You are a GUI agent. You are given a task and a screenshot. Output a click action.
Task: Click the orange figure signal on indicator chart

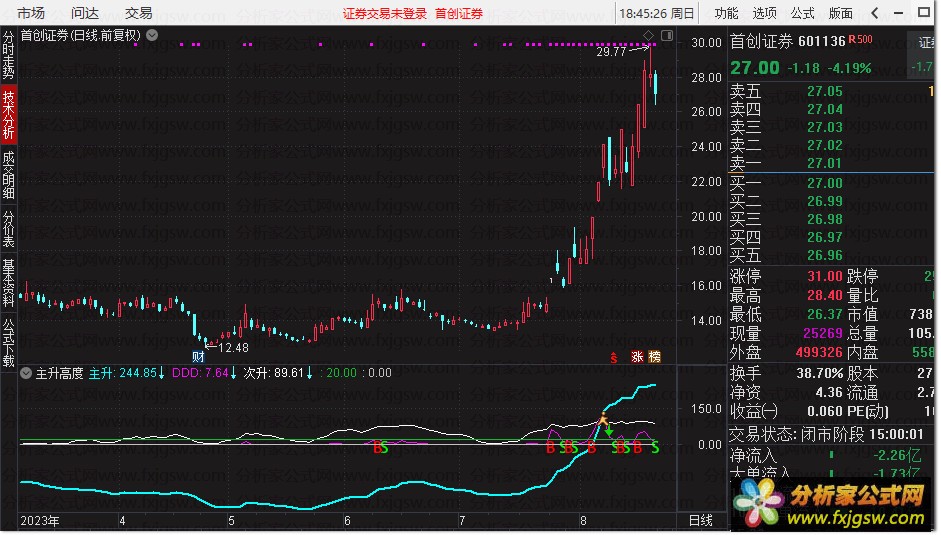[x=603, y=419]
